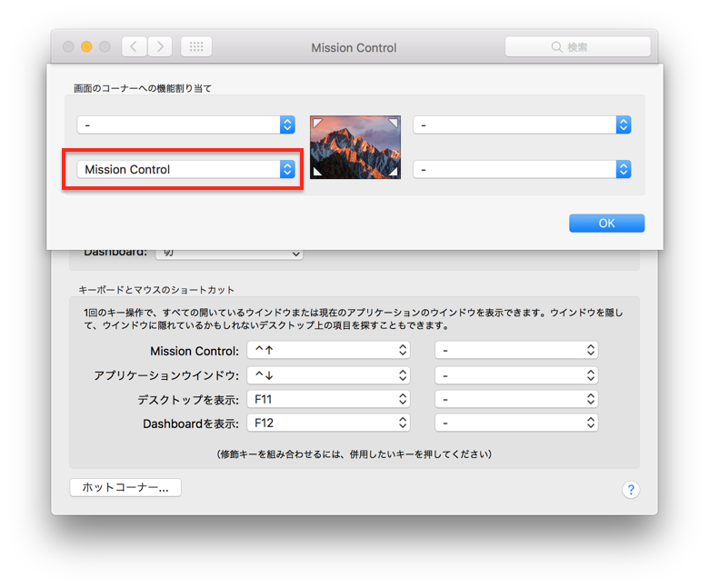Viewport: 709px width, 588px height.
Task: Open bottom-left Mission Control corner dropdown
Action: pos(185,169)
